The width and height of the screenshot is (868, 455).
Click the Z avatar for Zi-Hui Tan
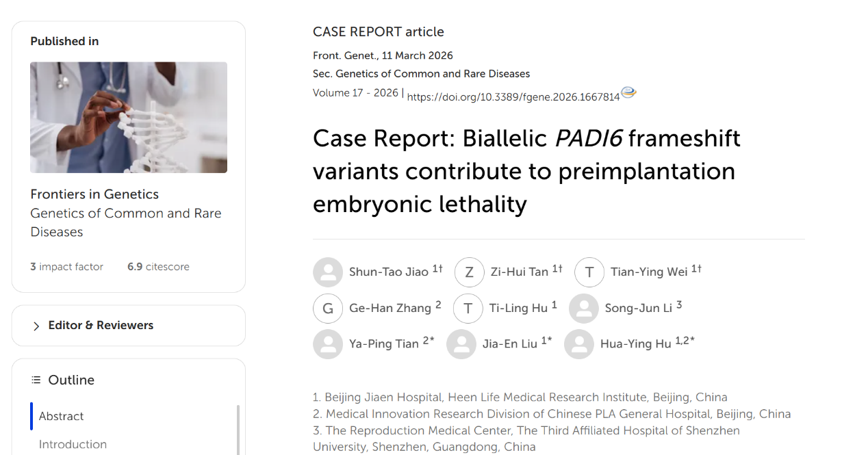click(470, 272)
